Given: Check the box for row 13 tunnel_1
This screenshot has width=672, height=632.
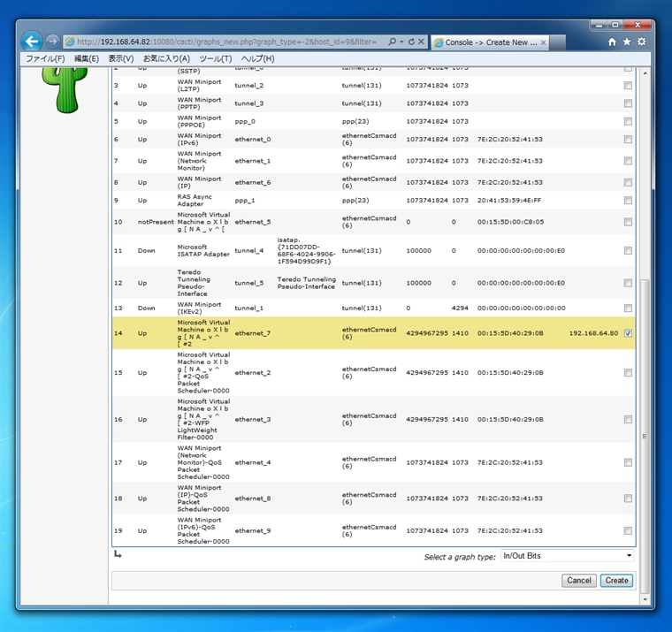Looking at the screenshot, I should click(x=628, y=308).
